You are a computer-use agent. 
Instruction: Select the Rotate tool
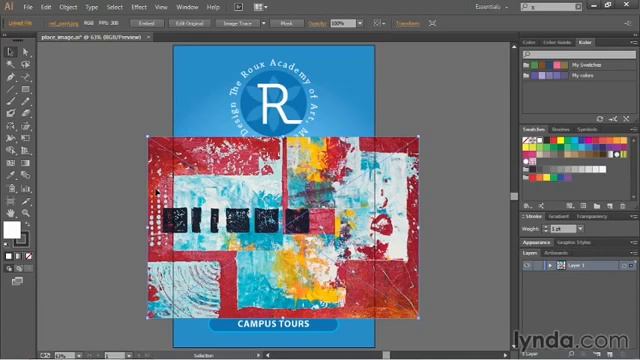pos(11,126)
